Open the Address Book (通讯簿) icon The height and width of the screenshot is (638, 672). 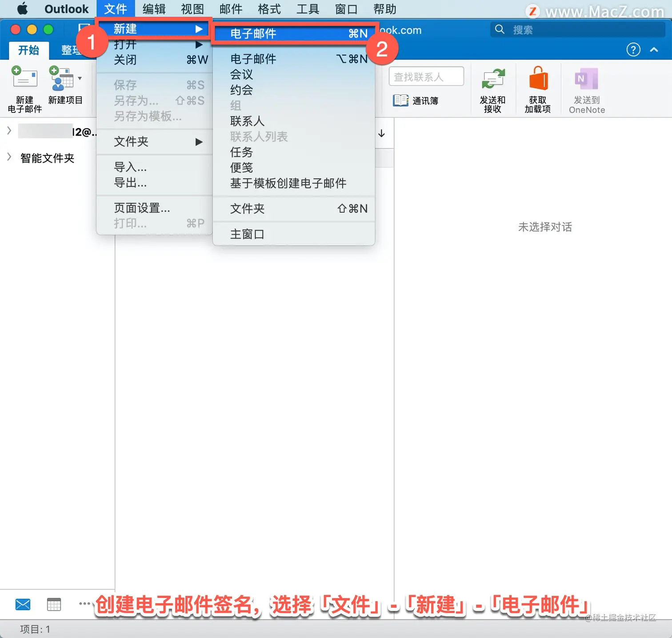coord(400,100)
